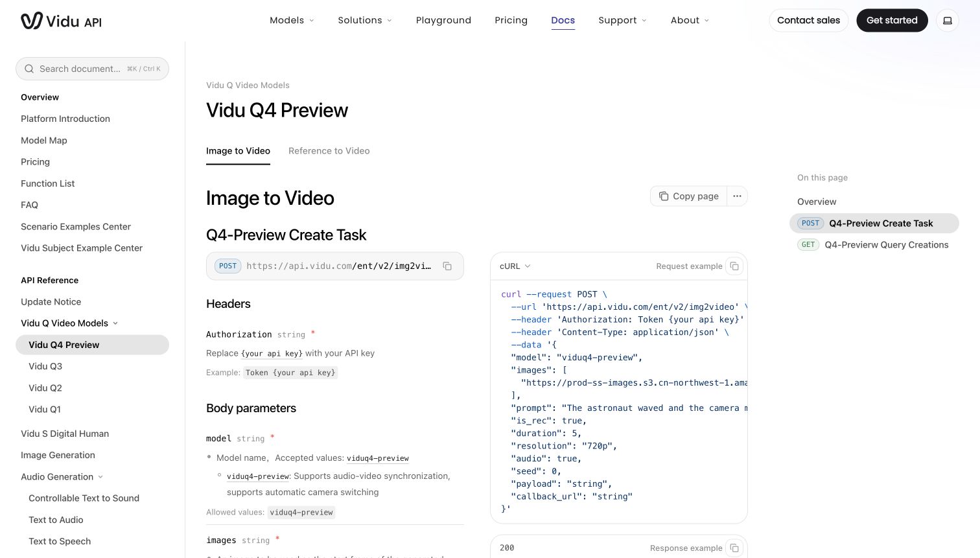Click the laptop console icon in header
The width and height of the screenshot is (980, 558).
point(947,21)
